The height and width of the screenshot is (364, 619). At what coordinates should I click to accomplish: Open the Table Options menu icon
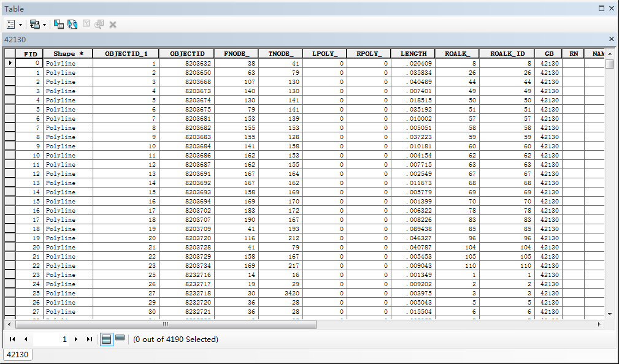pos(10,25)
